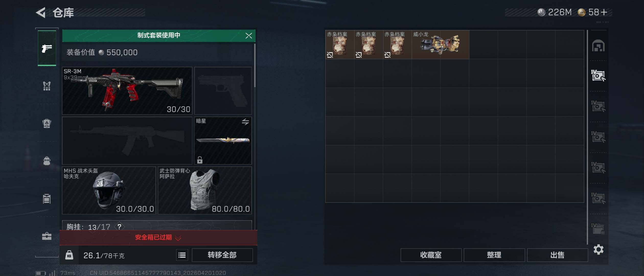This screenshot has height=276, width=644.
Task: Open the stash settings gear
Action: (x=598, y=249)
